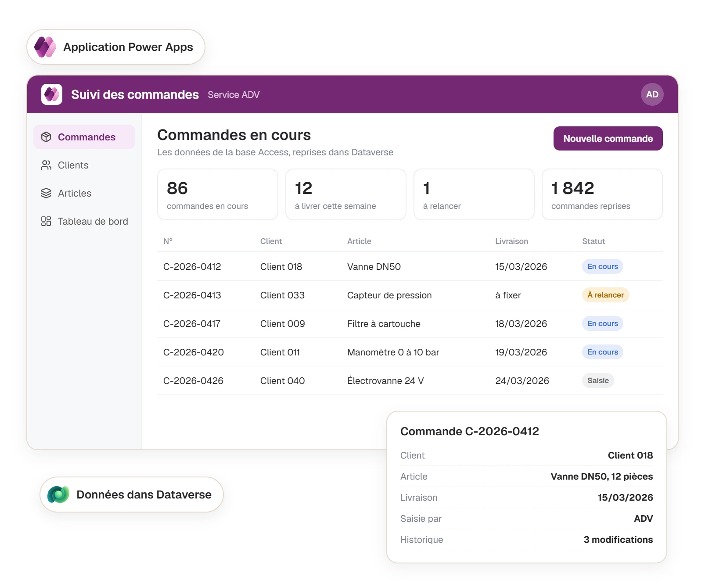Select the 86 commandes en cours card
This screenshot has height=588, width=705.
pos(218,194)
